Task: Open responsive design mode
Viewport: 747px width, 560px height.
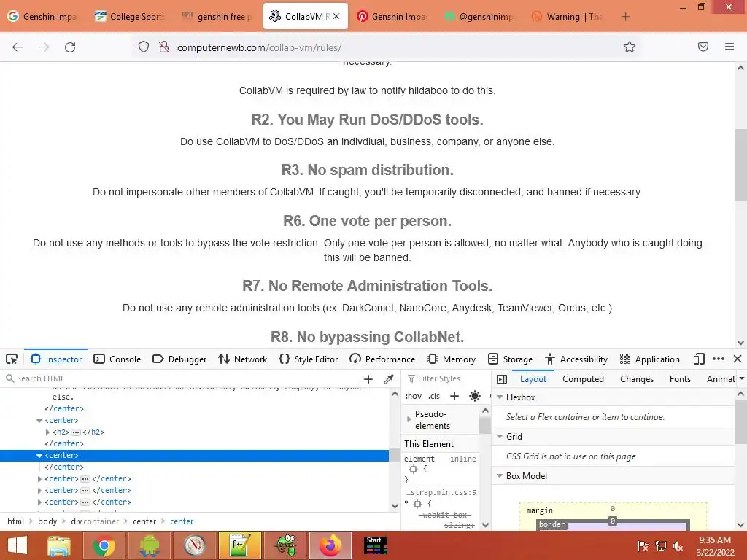Action: [699, 359]
